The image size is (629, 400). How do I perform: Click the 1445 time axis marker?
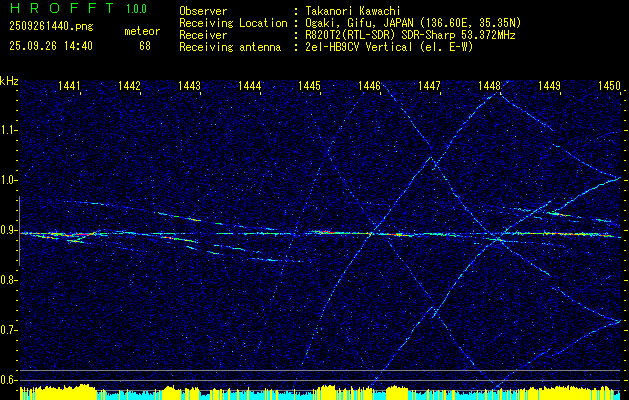(x=309, y=85)
